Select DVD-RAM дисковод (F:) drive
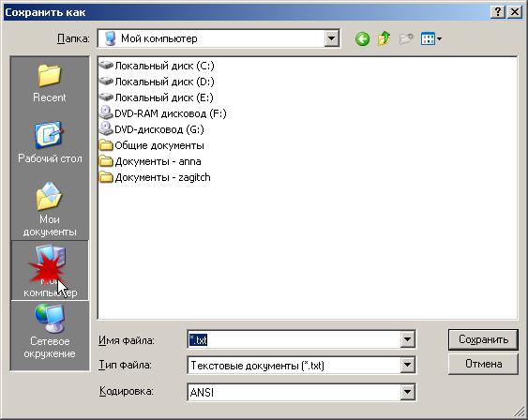 click(x=163, y=113)
